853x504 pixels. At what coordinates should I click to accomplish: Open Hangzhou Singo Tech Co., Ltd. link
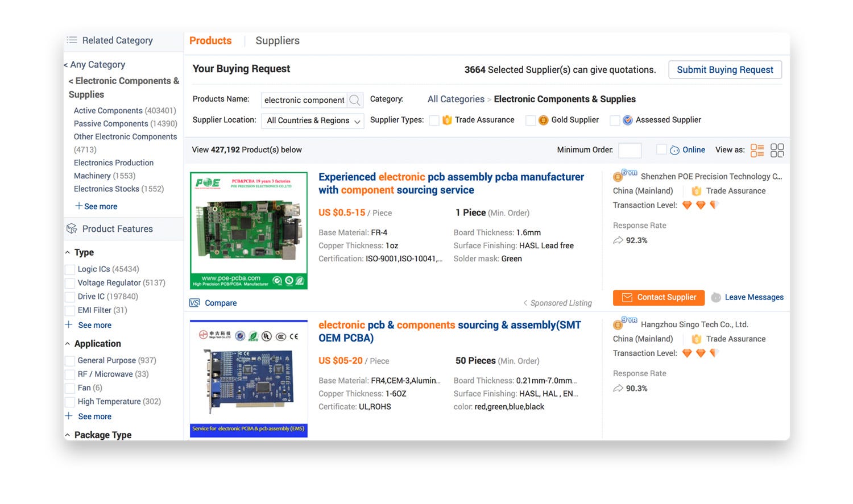point(694,324)
